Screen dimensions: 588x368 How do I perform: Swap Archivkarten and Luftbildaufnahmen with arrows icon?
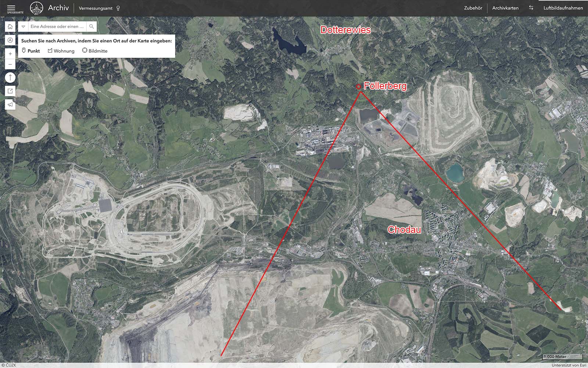click(531, 8)
